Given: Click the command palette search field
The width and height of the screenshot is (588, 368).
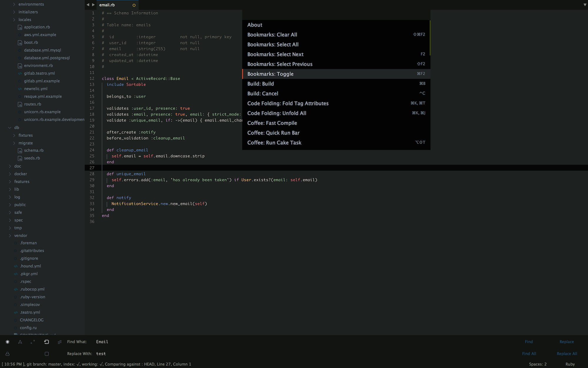Looking at the screenshot, I should click(x=336, y=15).
